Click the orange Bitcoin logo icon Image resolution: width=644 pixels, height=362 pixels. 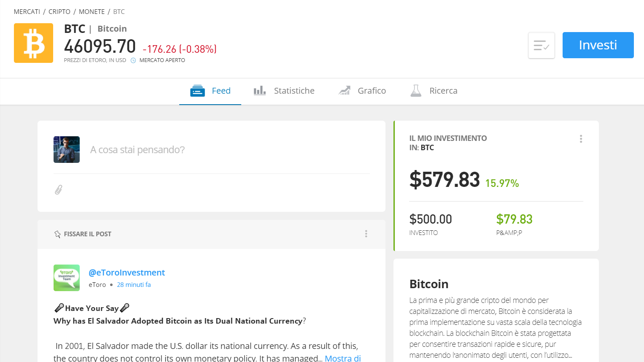point(33,43)
